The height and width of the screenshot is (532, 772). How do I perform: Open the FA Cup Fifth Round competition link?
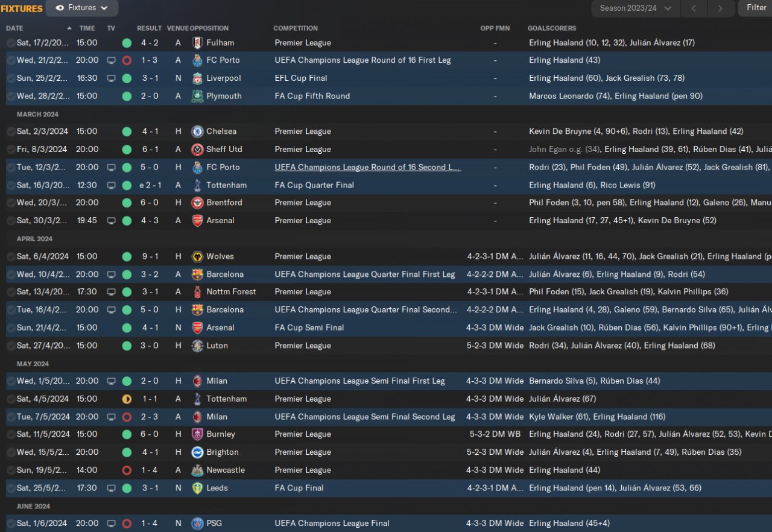click(312, 96)
